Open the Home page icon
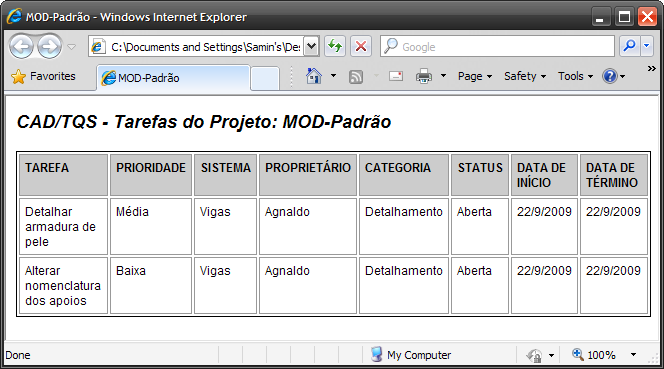664x369 pixels. tap(314, 76)
